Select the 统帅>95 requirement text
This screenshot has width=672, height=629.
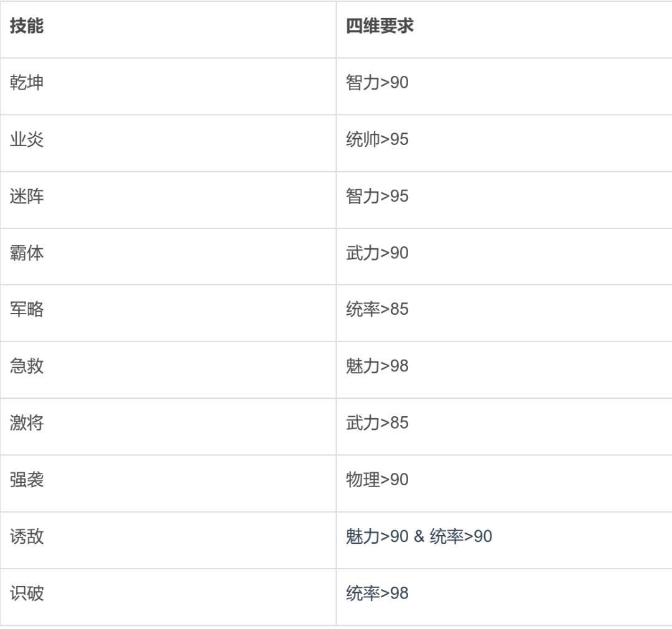(377, 139)
